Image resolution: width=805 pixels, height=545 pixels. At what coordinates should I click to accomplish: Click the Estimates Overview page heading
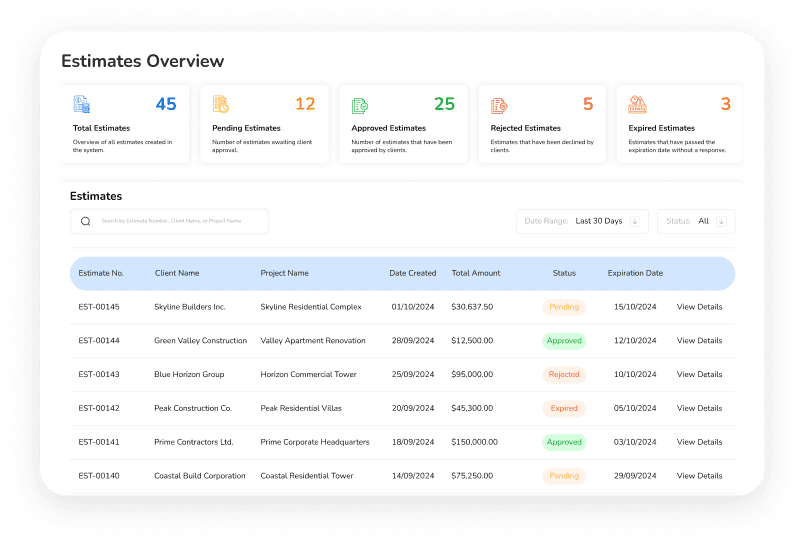point(143,61)
